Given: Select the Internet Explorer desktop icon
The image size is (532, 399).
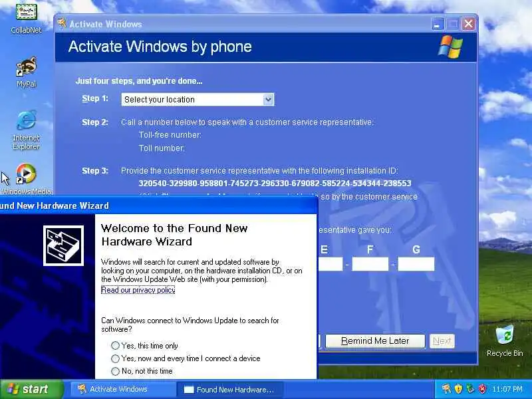Looking at the screenshot, I should [x=26, y=130].
